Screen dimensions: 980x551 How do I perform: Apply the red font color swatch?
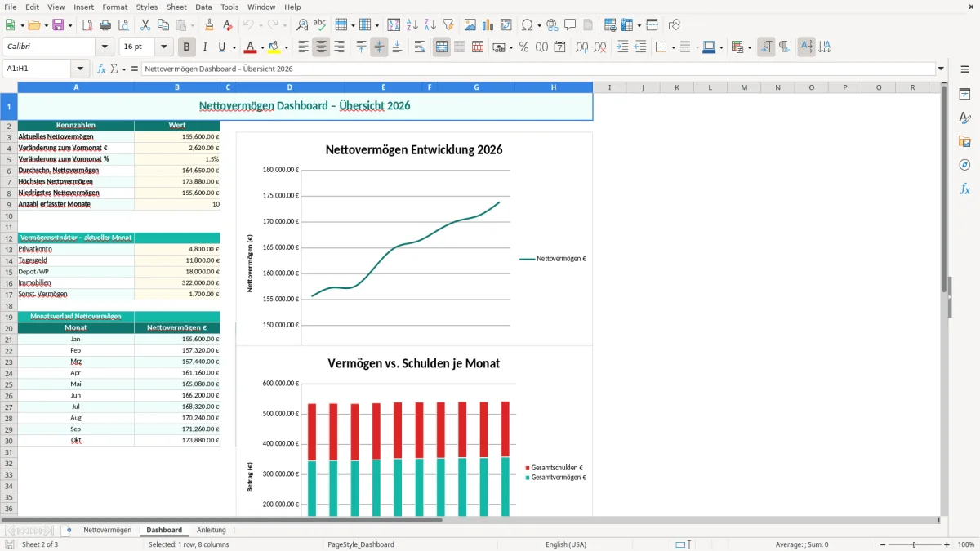pos(250,47)
